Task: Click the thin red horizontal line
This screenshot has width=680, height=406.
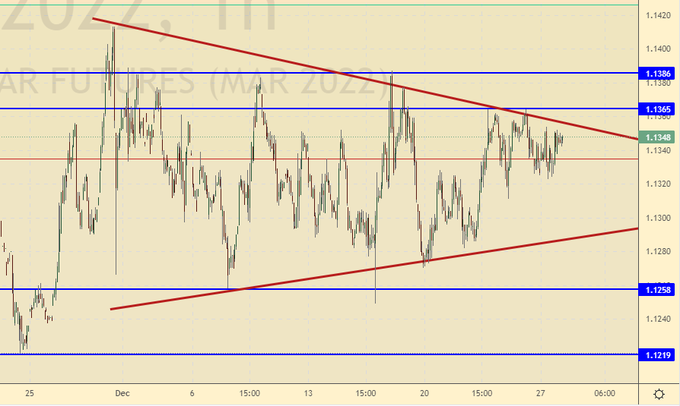Action: click(x=300, y=159)
